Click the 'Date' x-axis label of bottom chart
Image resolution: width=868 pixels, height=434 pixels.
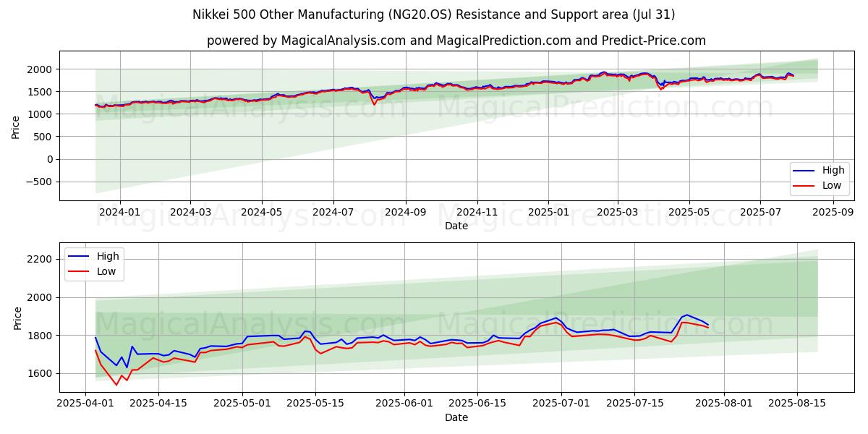[456, 417]
